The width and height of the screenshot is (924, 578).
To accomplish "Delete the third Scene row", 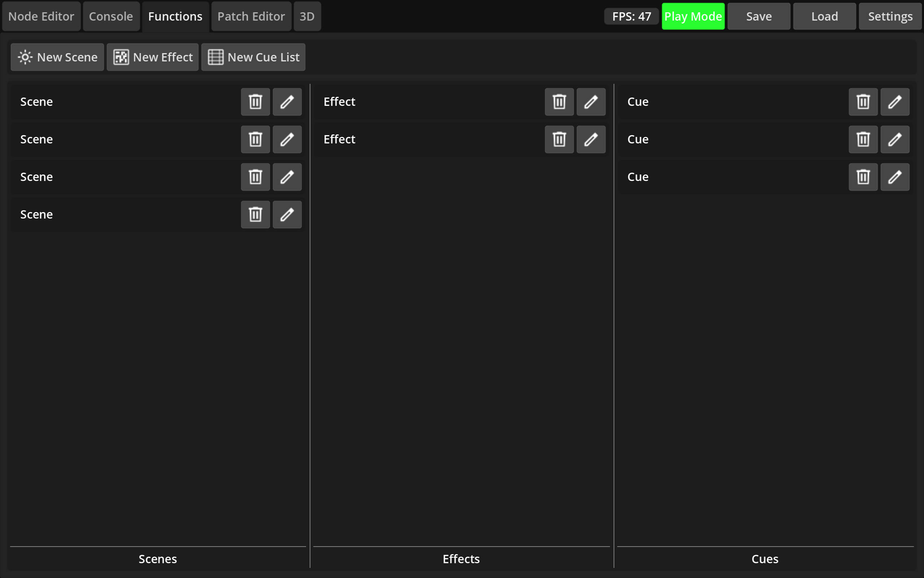I will pyautogui.click(x=256, y=177).
